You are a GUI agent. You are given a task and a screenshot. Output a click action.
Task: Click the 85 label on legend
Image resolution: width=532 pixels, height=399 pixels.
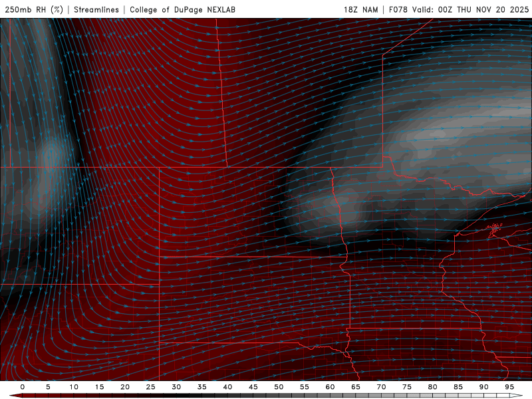pos(458,387)
